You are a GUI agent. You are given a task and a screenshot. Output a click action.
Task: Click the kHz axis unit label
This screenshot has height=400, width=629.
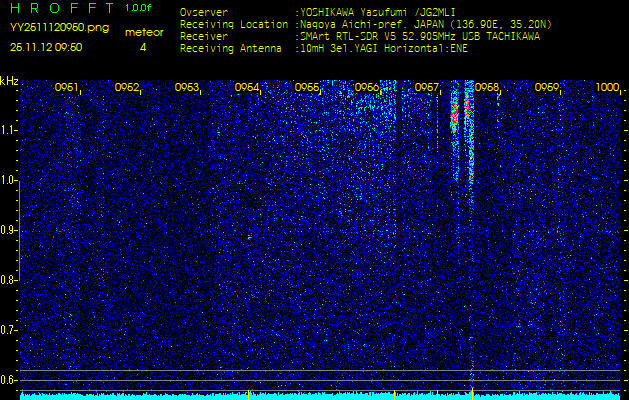[9, 81]
